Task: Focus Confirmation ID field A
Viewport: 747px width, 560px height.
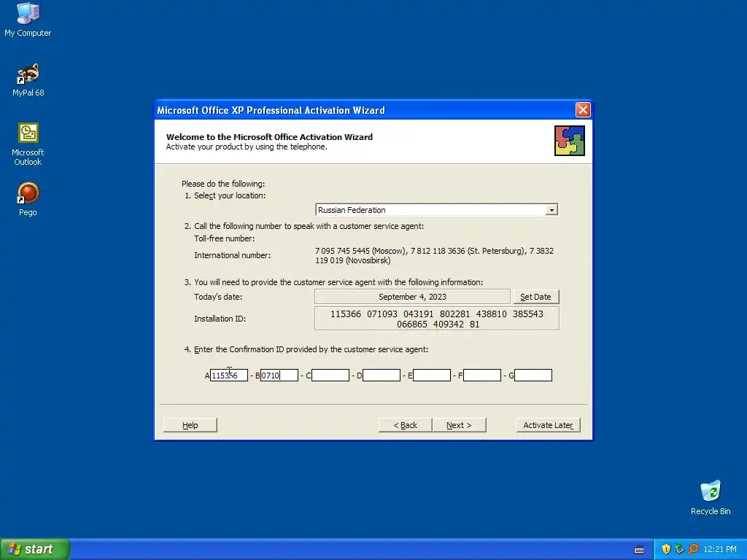Action: (228, 376)
